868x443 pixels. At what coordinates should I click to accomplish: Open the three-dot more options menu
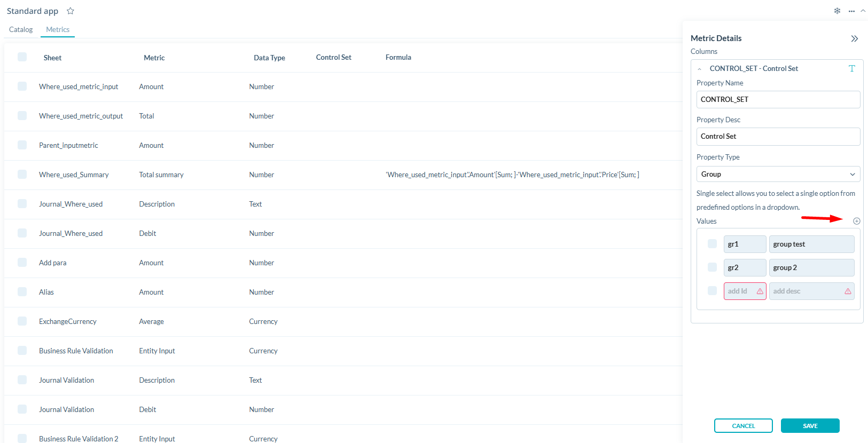[851, 11]
